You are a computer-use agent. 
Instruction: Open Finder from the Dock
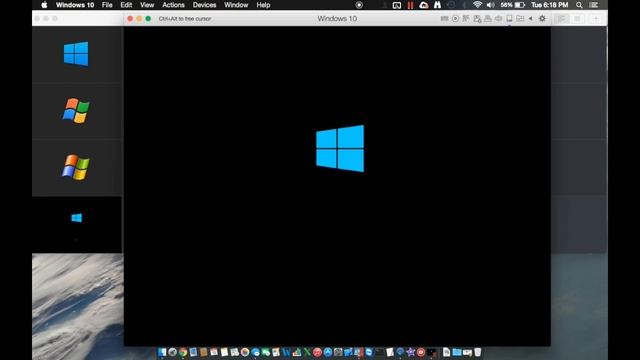[162, 352]
